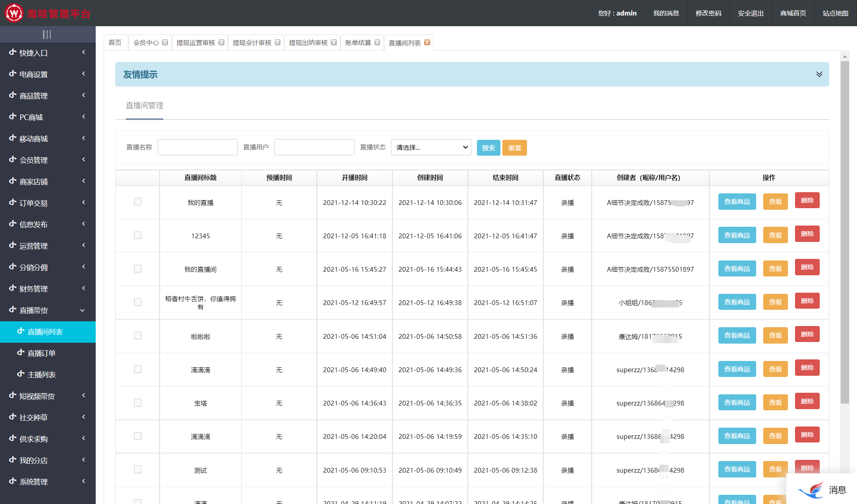
Task: Click 删除 for row 我的直播间
Action: click(807, 267)
